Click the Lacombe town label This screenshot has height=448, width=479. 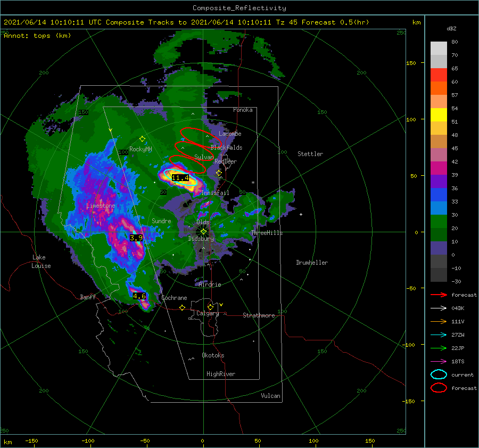click(x=230, y=134)
